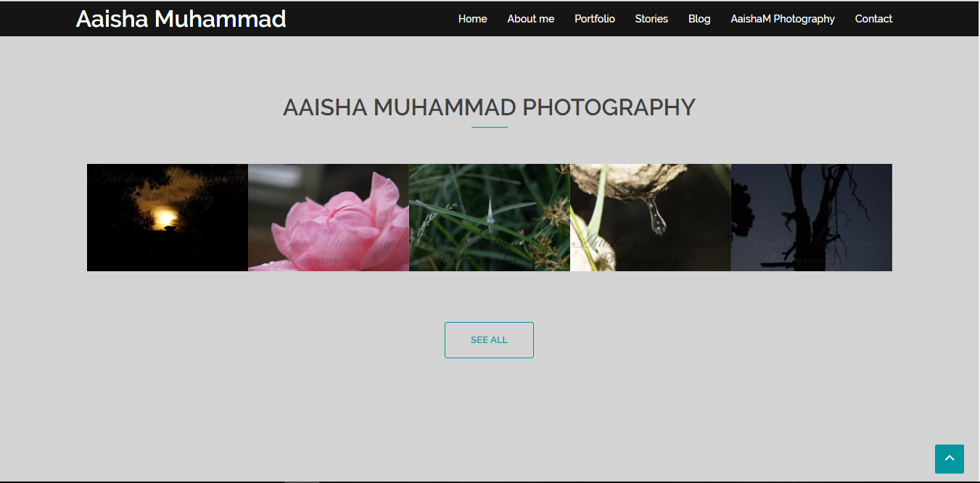Image resolution: width=980 pixels, height=483 pixels.
Task: Click the Aaisha Muhammad site title
Action: pyautogui.click(x=181, y=19)
